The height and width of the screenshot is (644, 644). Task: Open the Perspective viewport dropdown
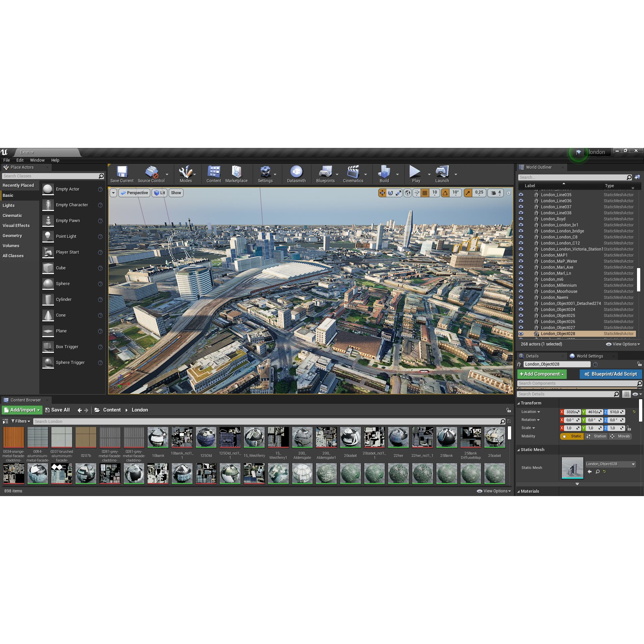[134, 193]
